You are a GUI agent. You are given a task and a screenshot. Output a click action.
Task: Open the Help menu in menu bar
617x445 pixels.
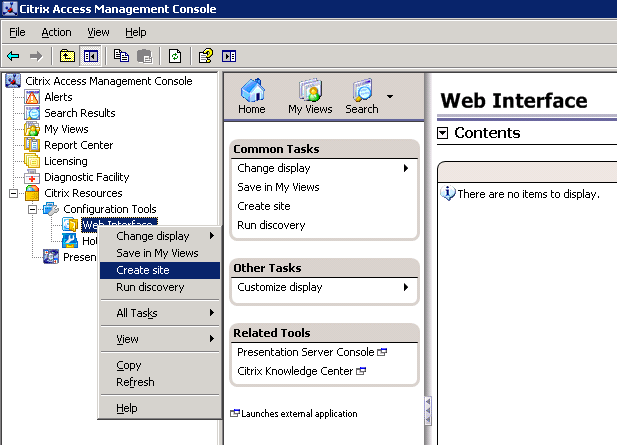tap(136, 32)
